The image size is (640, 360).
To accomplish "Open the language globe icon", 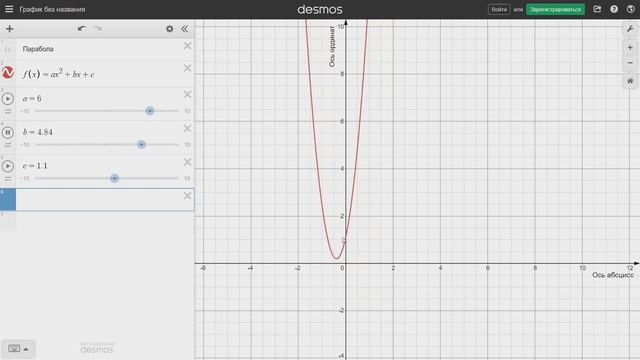I will (631, 9).
